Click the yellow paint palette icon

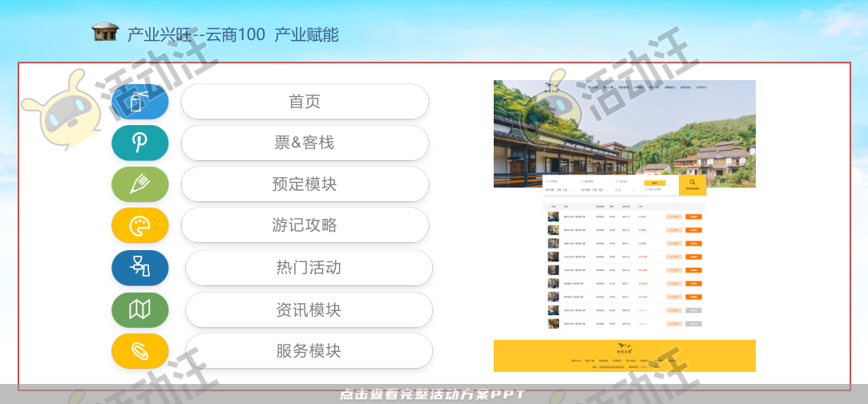tap(139, 225)
